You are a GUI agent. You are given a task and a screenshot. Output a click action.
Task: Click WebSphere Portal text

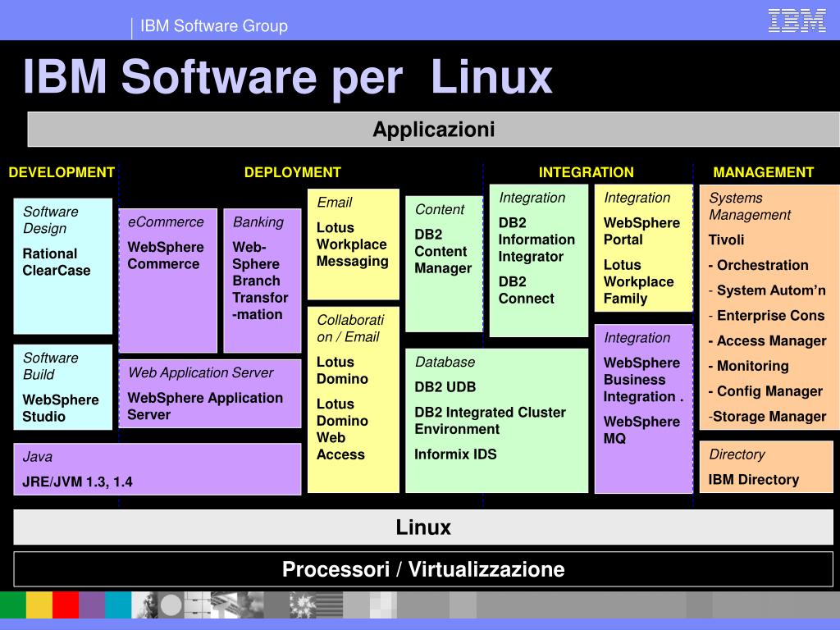[x=641, y=231]
